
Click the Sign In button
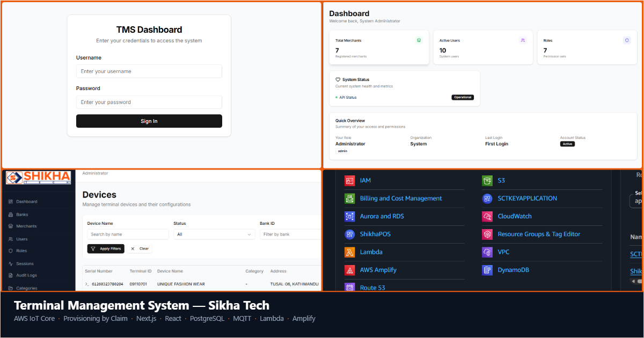point(149,121)
